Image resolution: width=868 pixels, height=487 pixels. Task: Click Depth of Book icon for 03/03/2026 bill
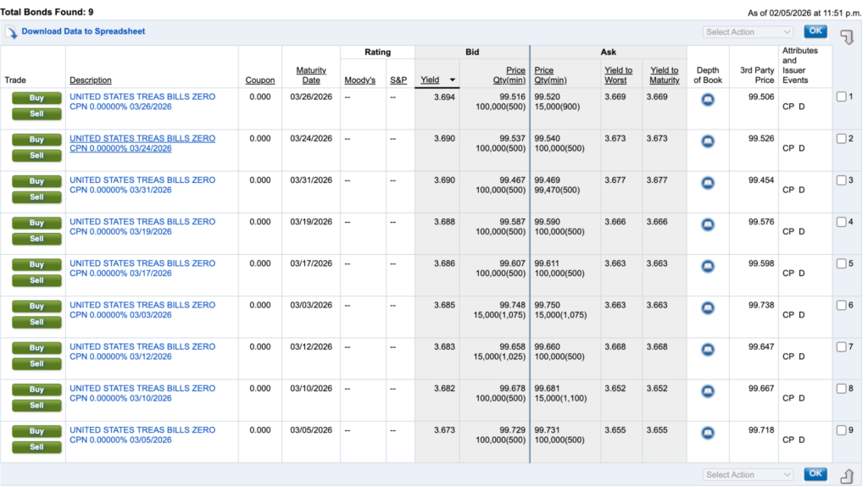(x=708, y=308)
